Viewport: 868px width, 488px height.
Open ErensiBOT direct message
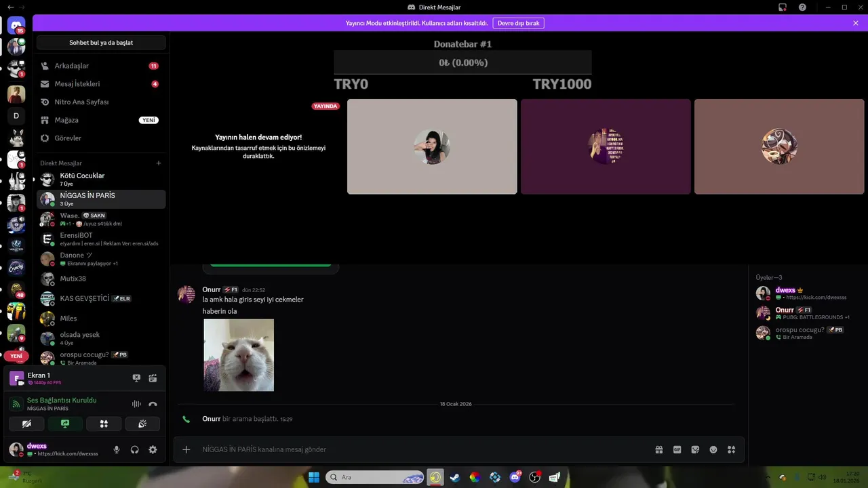[x=100, y=239]
